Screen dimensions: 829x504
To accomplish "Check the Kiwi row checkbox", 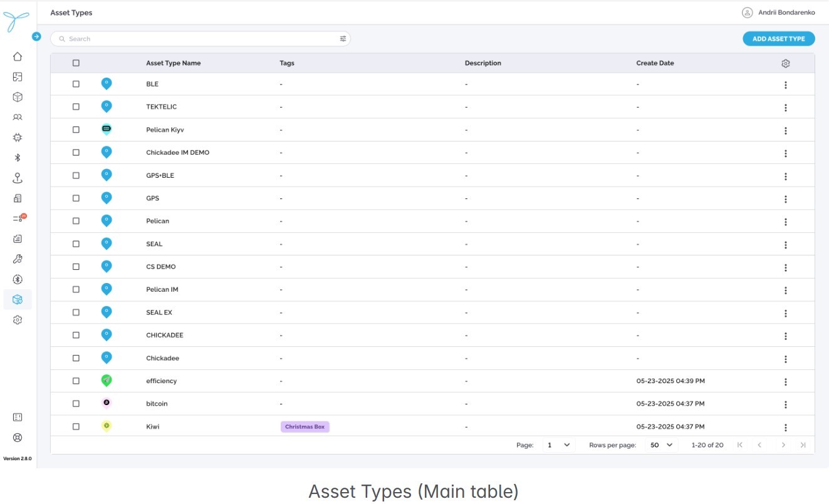I will [76, 426].
